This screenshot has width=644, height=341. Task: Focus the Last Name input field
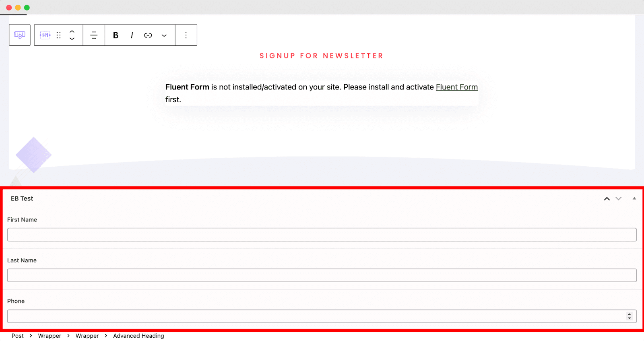point(322,275)
